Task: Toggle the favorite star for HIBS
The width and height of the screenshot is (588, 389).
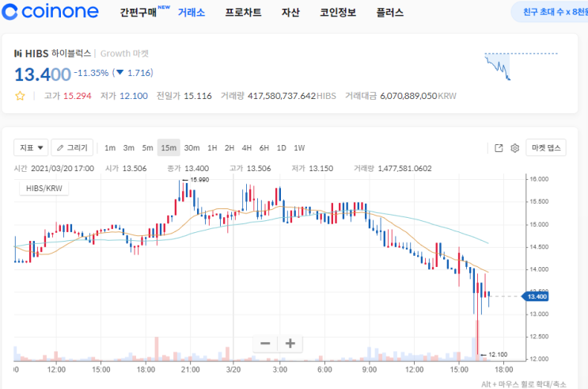Action: tap(20, 96)
